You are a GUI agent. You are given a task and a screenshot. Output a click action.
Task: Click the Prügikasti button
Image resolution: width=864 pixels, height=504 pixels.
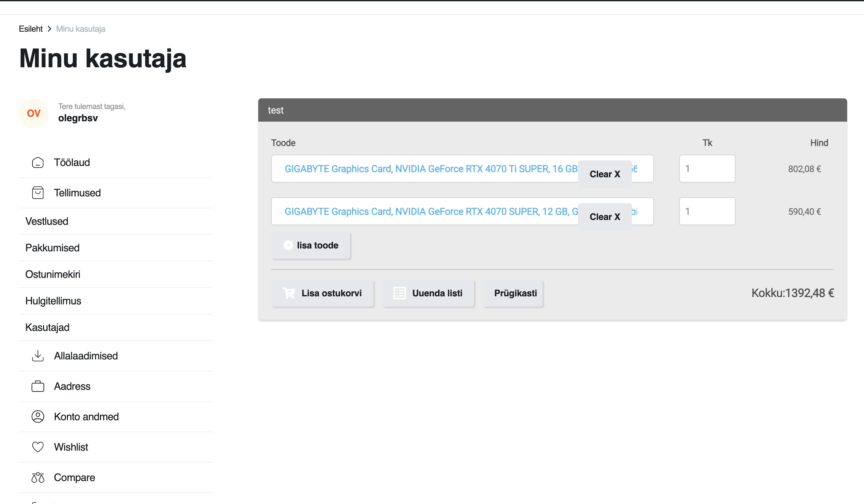513,293
